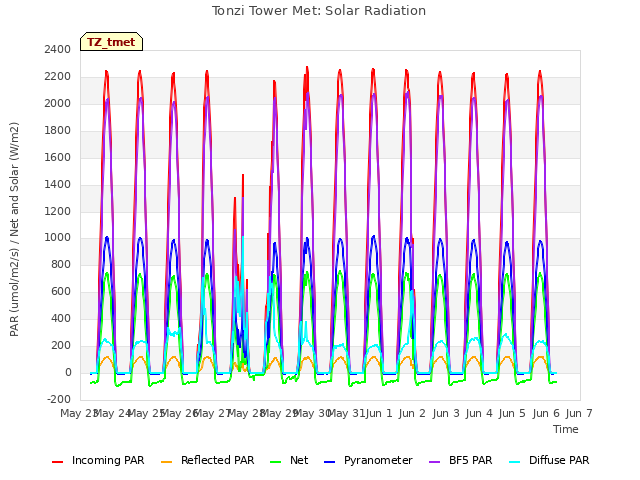
Task: Click the May 31 x-axis date label
Action: click(346, 413)
